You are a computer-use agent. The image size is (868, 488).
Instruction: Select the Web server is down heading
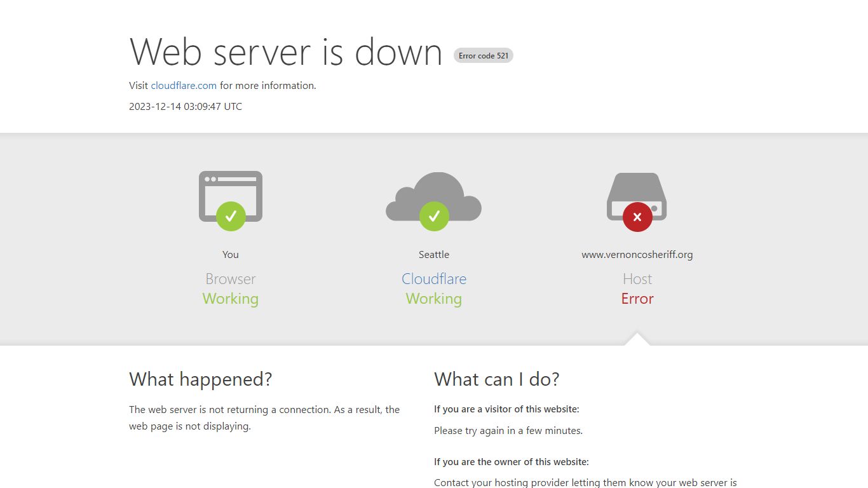point(286,52)
